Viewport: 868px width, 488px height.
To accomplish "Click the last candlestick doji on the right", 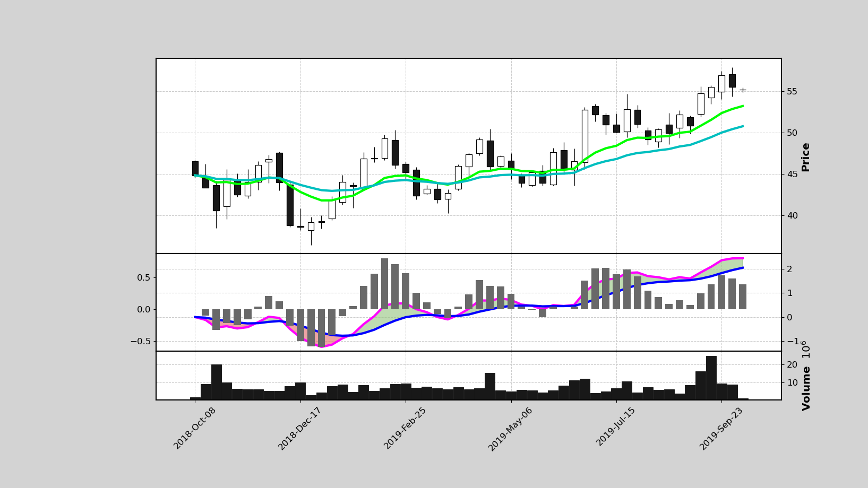I will point(743,90).
